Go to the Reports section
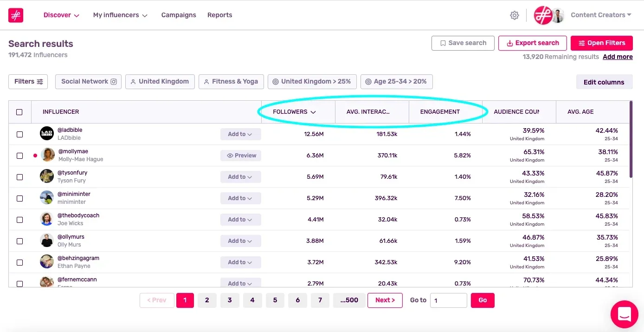 tap(220, 15)
